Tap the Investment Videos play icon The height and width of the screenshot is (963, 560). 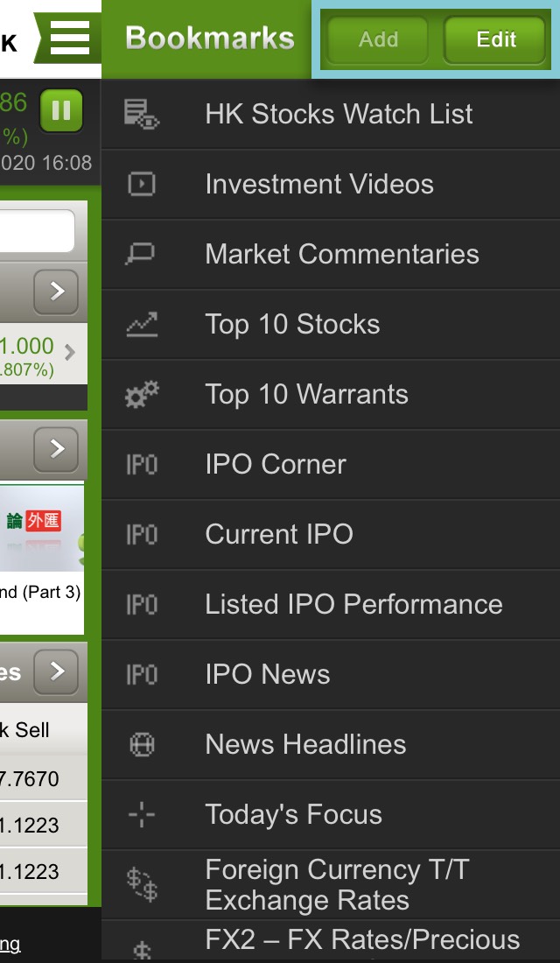coord(141,184)
